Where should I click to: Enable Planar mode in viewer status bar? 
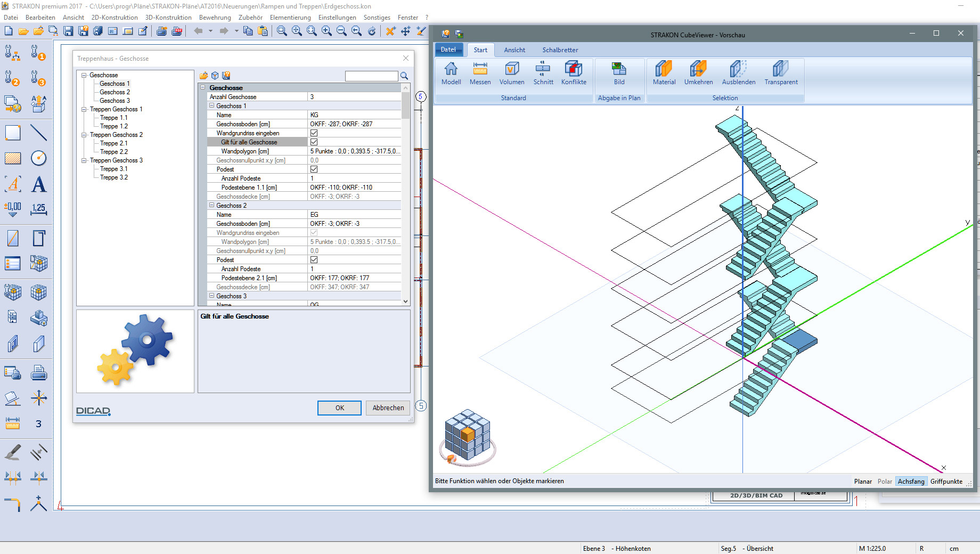tap(863, 482)
